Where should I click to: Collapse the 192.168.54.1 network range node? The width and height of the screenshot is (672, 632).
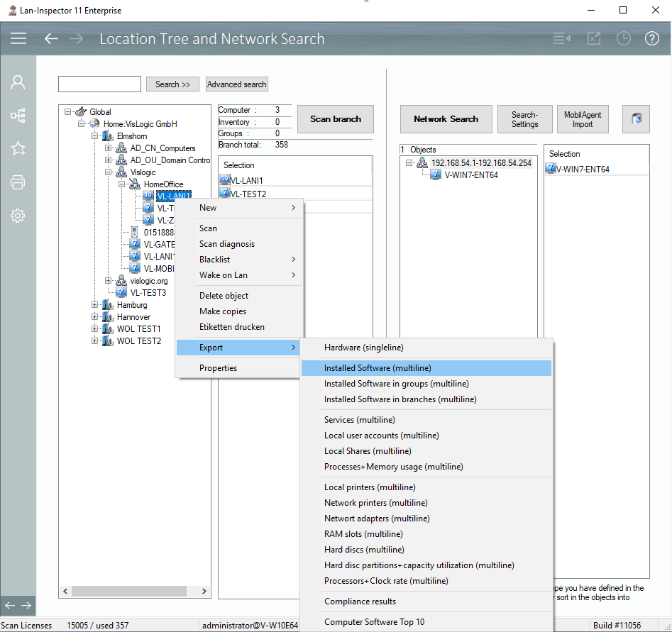tap(409, 163)
